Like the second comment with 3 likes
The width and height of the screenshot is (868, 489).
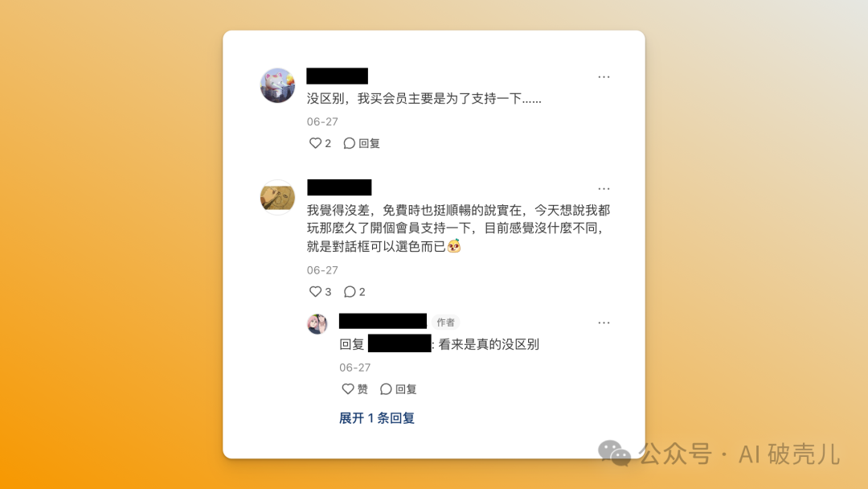coord(315,292)
